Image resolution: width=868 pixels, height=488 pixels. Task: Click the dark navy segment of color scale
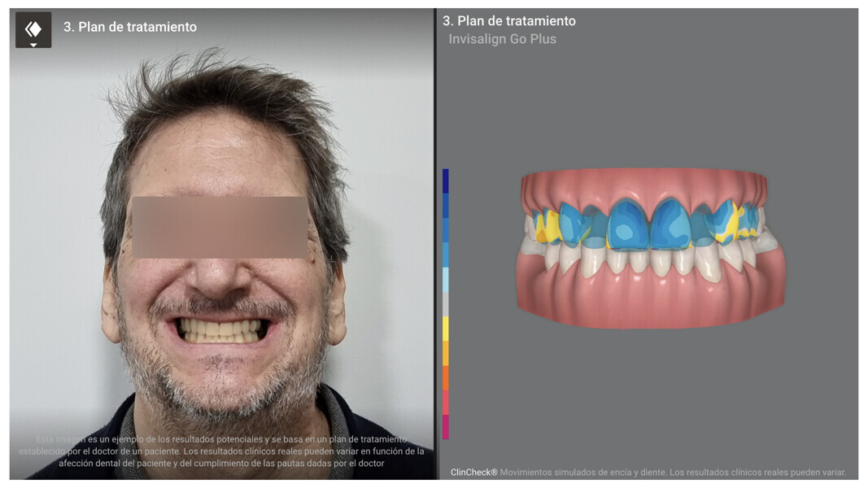445,181
